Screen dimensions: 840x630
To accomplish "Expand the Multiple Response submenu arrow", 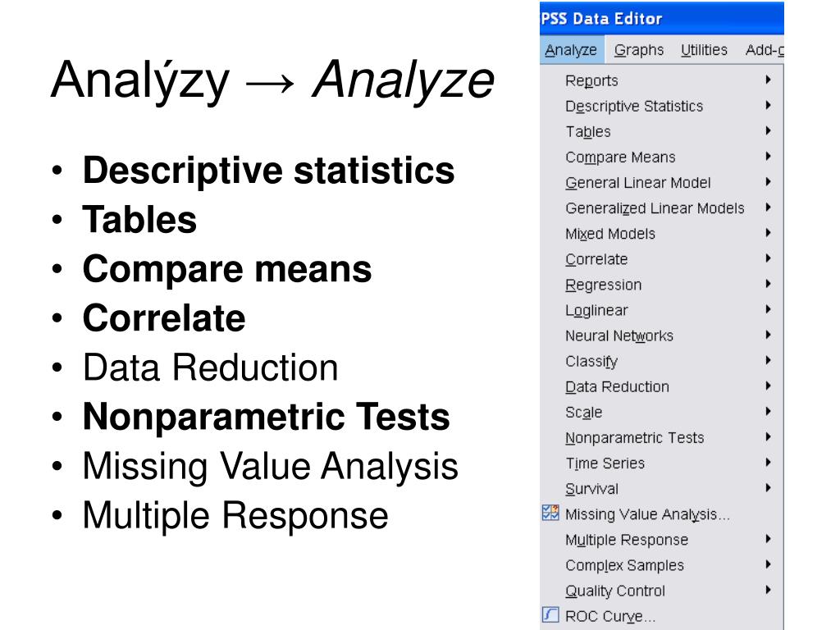I will 768,539.
